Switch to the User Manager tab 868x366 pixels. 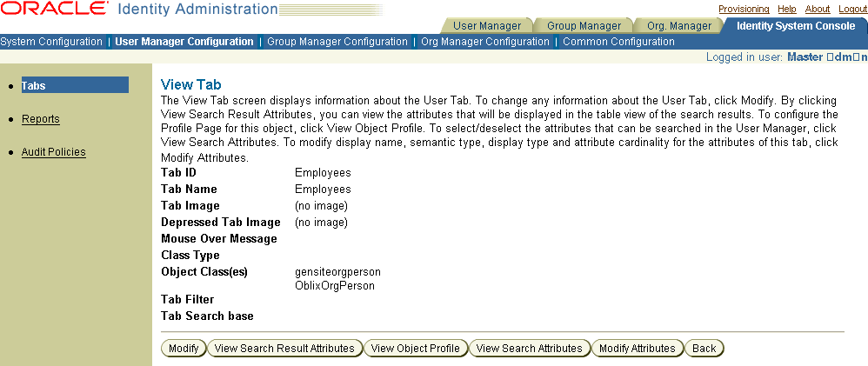[x=487, y=26]
